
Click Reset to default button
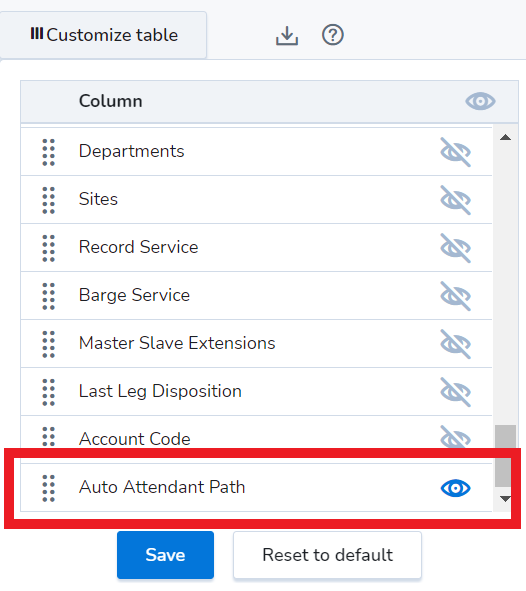click(327, 555)
